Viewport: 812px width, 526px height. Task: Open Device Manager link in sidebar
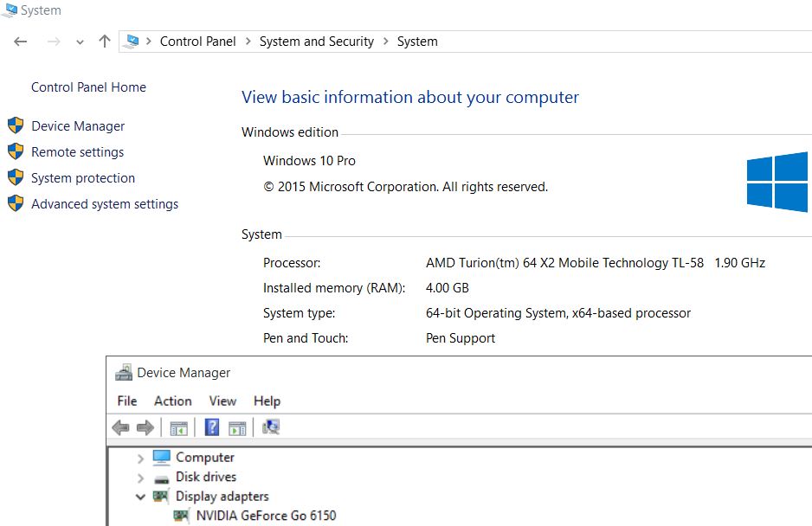point(78,126)
